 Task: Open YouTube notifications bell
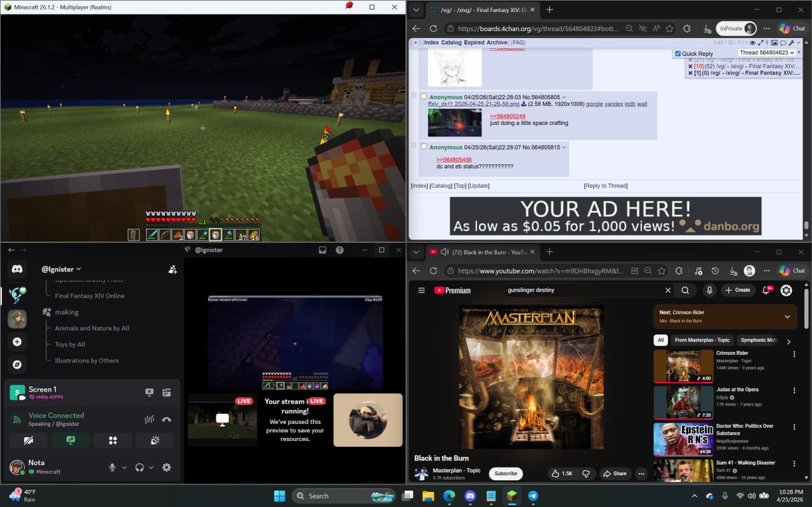766,290
